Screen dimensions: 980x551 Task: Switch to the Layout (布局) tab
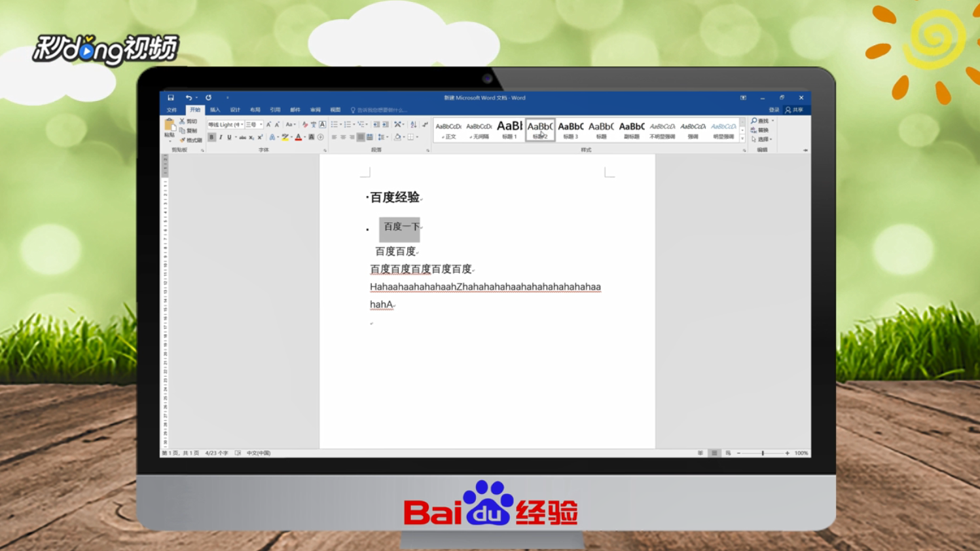[255, 110]
